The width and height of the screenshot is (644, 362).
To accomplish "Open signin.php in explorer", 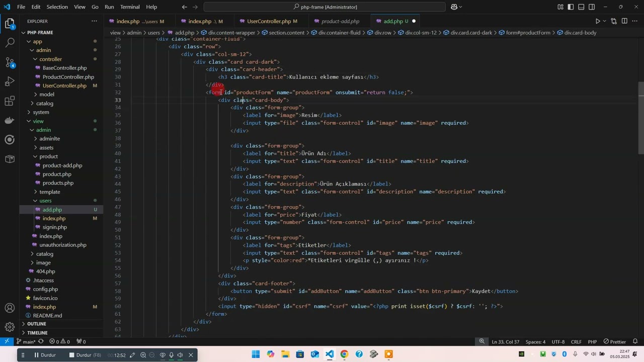I will click(x=54, y=227).
